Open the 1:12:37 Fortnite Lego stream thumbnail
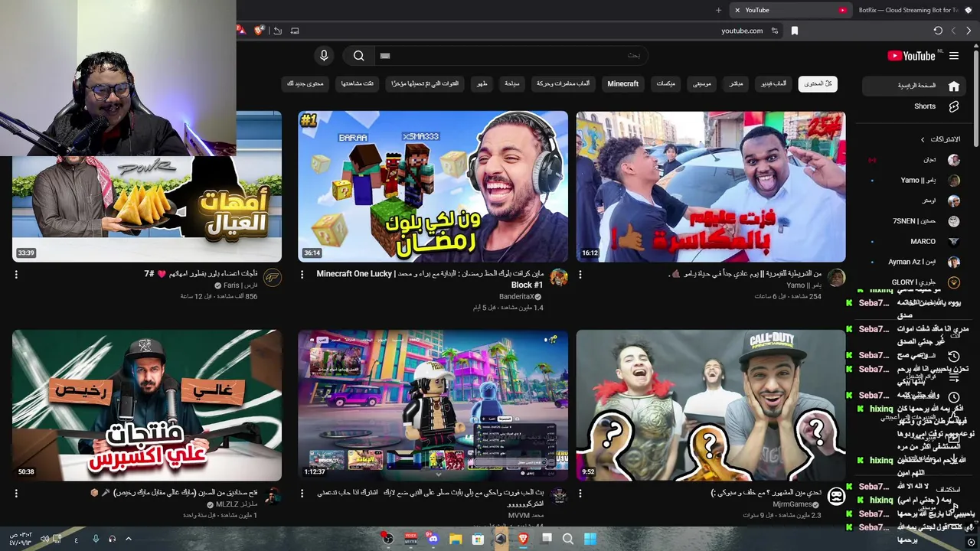980x551 pixels. (x=433, y=406)
